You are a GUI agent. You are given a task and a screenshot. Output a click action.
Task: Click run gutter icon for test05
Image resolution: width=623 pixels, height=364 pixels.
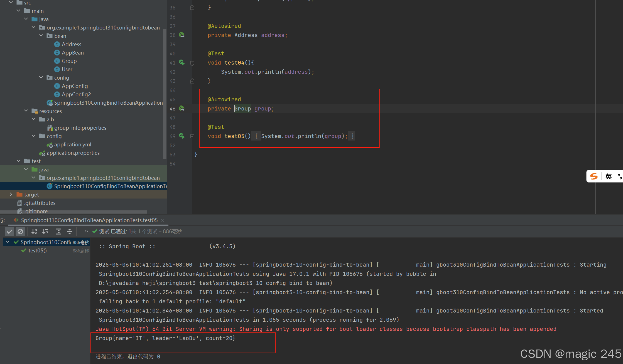click(182, 136)
